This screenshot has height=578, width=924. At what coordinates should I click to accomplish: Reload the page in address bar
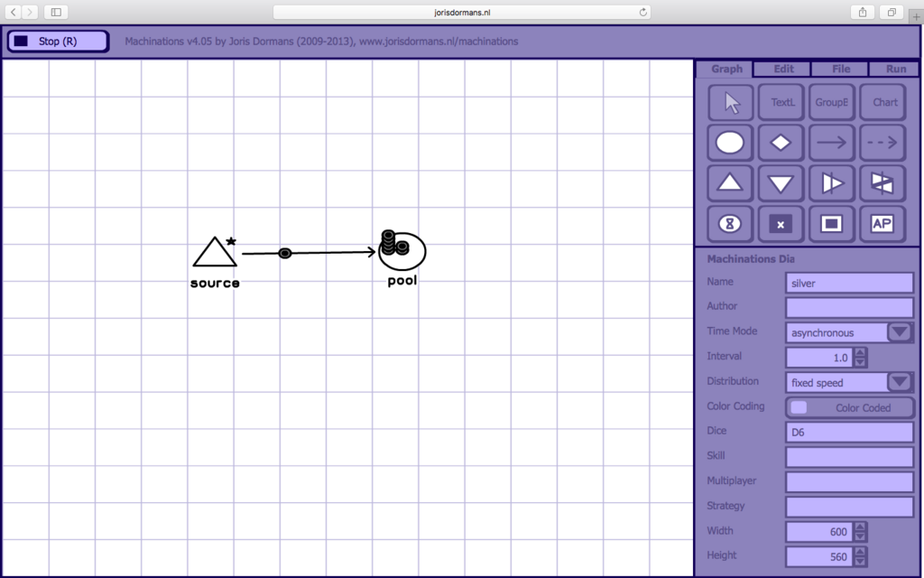click(x=642, y=12)
